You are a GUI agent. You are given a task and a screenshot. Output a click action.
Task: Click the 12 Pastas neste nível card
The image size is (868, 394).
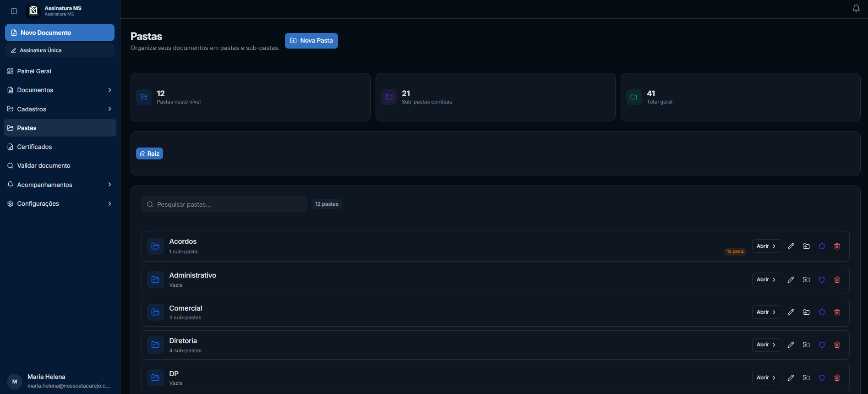click(x=251, y=97)
